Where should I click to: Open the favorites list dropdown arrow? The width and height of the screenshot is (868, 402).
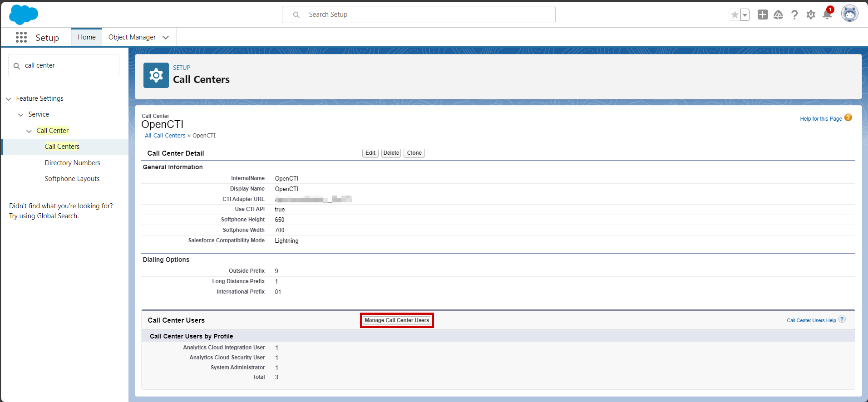(745, 15)
